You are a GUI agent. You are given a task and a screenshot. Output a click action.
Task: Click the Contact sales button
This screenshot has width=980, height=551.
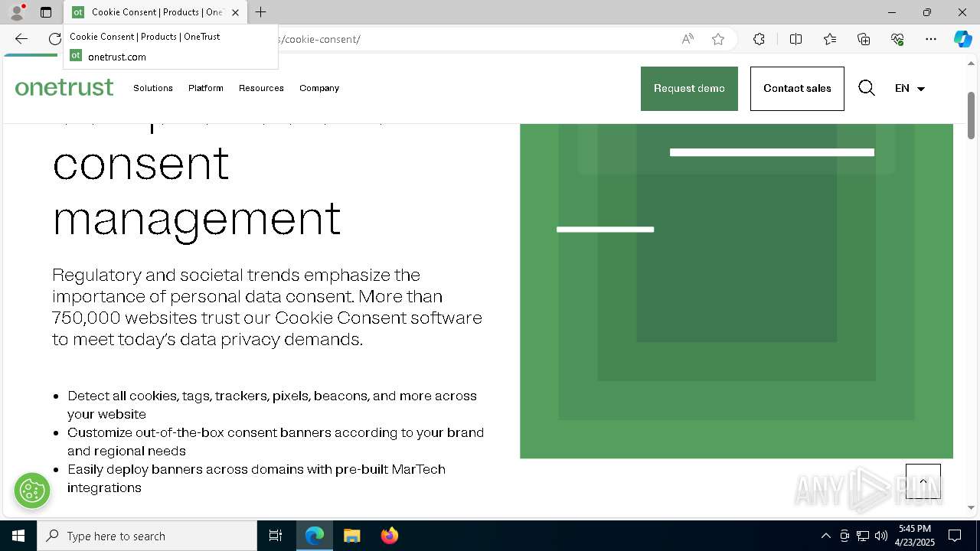coord(797,89)
